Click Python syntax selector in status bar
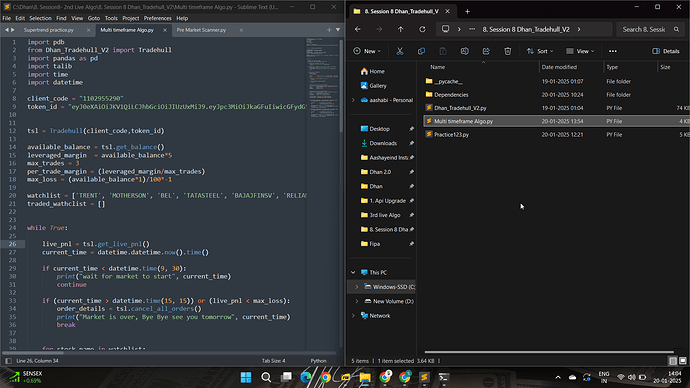 pos(319,361)
